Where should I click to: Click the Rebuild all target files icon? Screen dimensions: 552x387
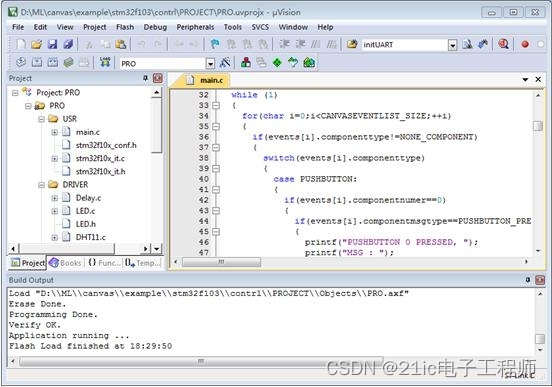53,63
